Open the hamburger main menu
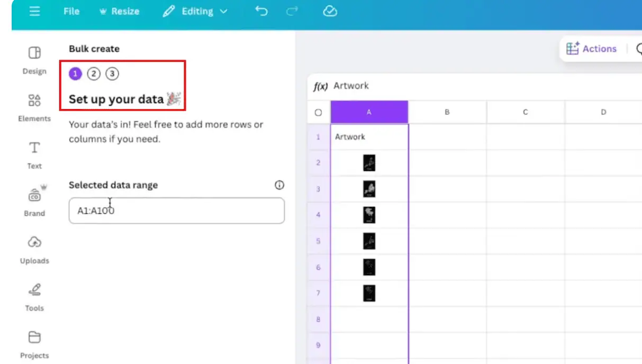Viewport: 642px width, 364px height. click(34, 12)
